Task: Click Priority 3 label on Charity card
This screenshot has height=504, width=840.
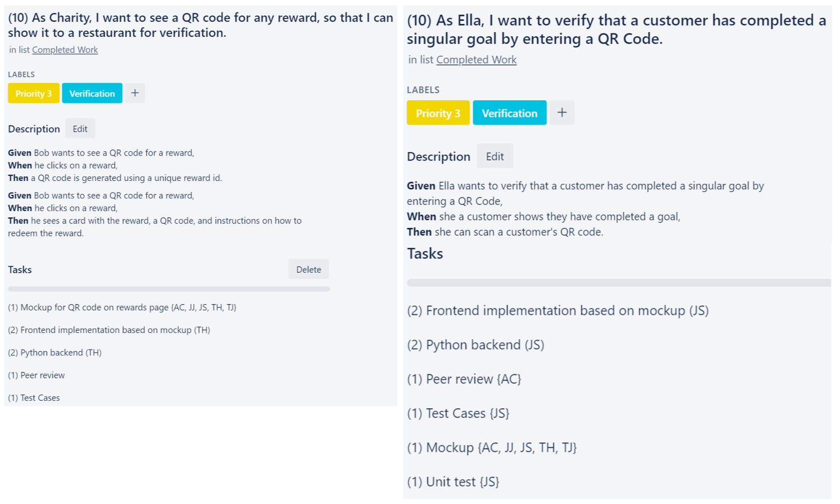Action: coord(33,93)
